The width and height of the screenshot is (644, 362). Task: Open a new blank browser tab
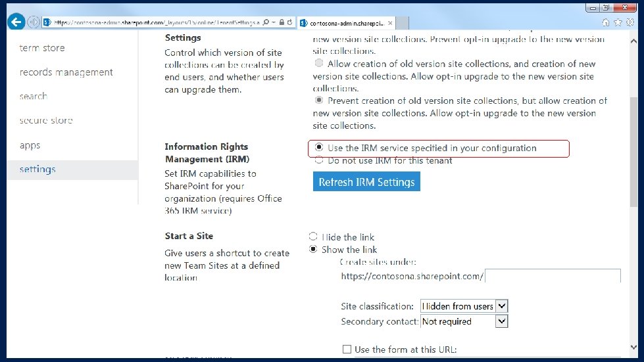[x=402, y=23]
